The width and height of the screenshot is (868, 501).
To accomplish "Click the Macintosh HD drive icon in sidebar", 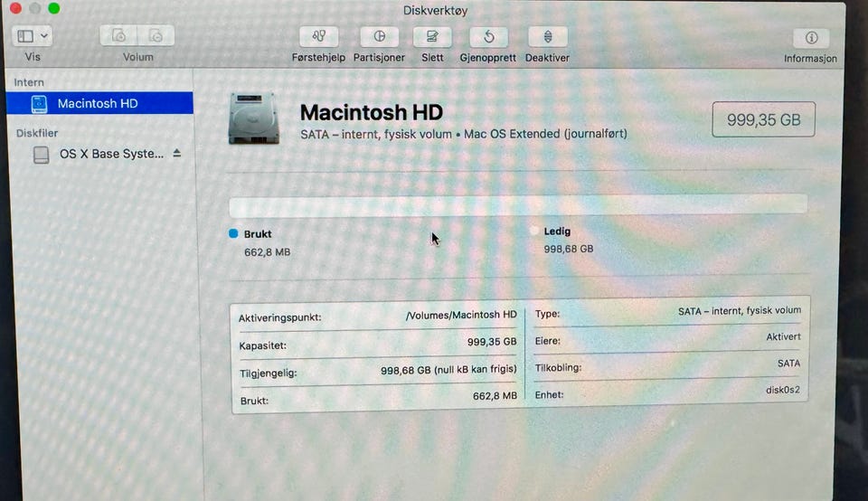I will pos(39,104).
